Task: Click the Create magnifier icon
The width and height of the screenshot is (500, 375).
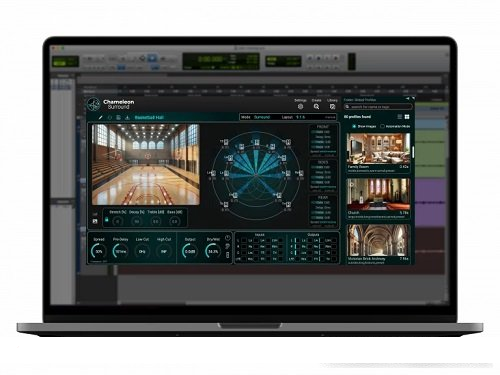Action: (316, 107)
